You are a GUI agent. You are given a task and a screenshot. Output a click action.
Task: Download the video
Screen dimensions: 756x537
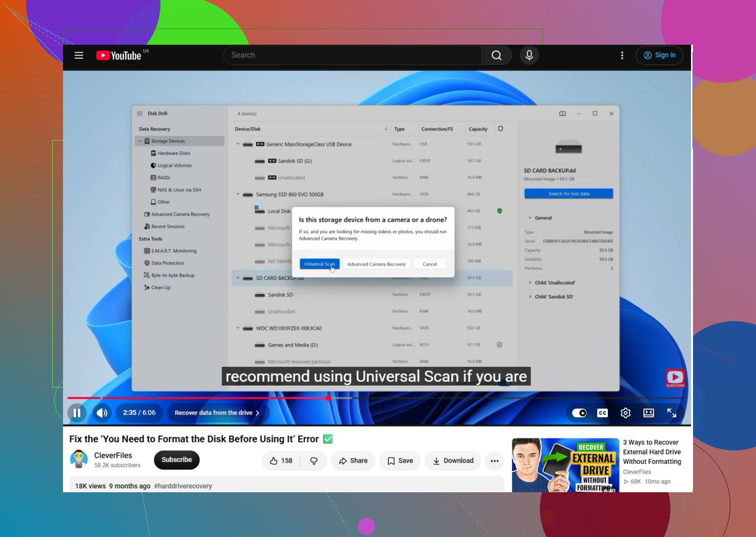pos(453,461)
